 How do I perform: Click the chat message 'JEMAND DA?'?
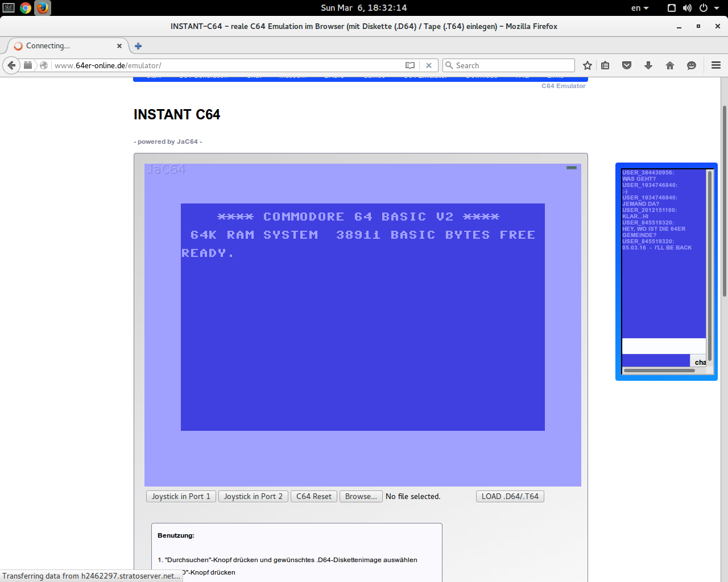click(640, 204)
